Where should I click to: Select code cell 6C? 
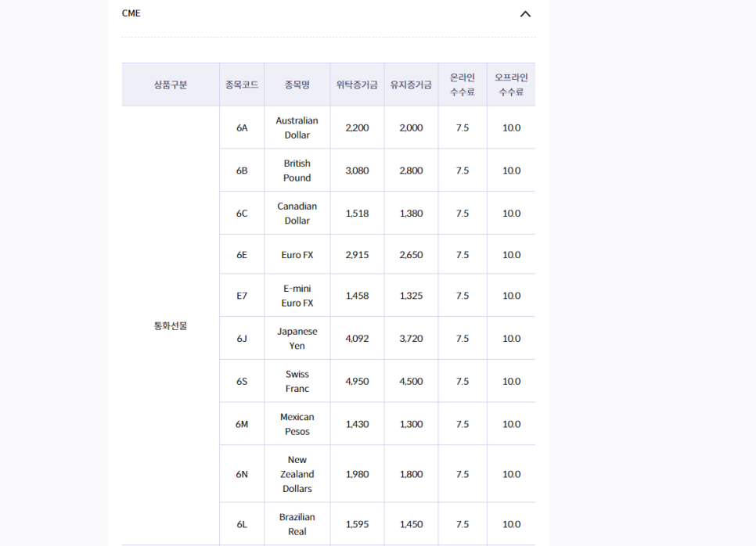point(242,214)
